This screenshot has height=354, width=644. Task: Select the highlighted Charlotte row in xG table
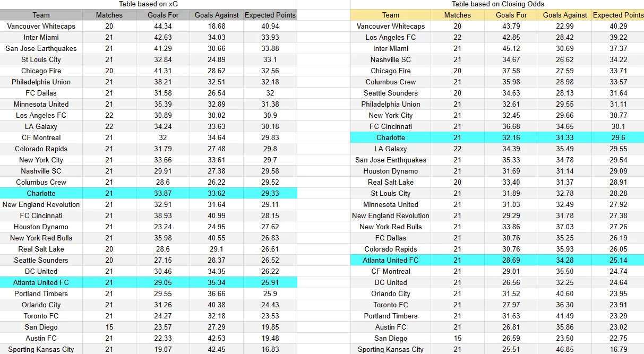pos(148,193)
